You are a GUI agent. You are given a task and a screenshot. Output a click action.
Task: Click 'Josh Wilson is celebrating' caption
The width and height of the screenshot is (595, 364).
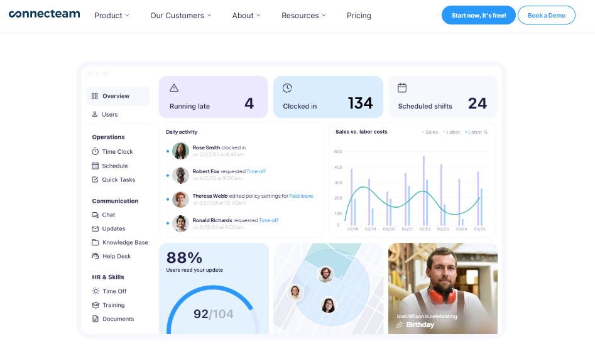[427, 316]
